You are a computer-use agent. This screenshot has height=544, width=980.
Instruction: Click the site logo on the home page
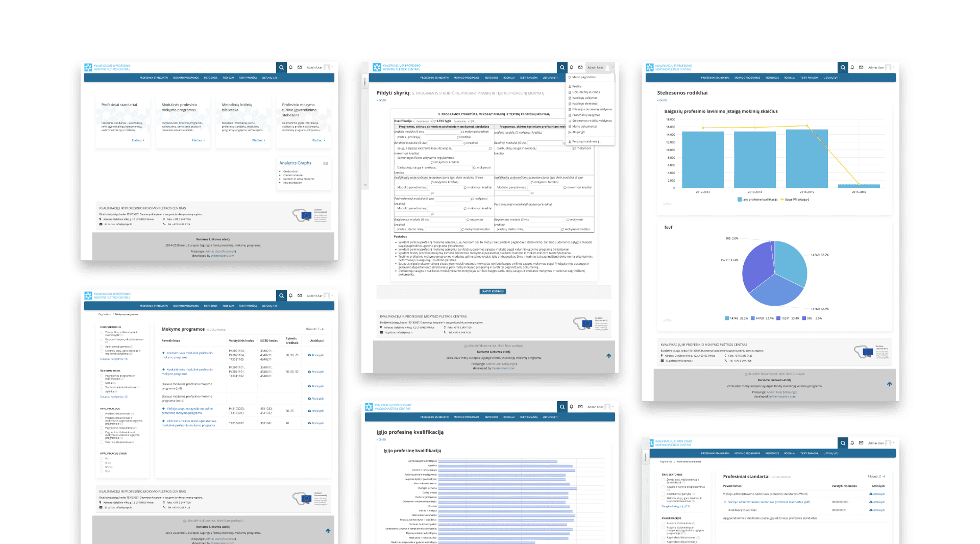(108, 67)
